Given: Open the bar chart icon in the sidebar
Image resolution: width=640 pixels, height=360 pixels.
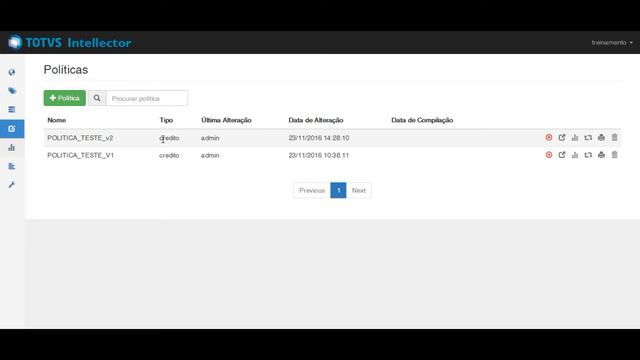Looking at the screenshot, I should [12, 147].
